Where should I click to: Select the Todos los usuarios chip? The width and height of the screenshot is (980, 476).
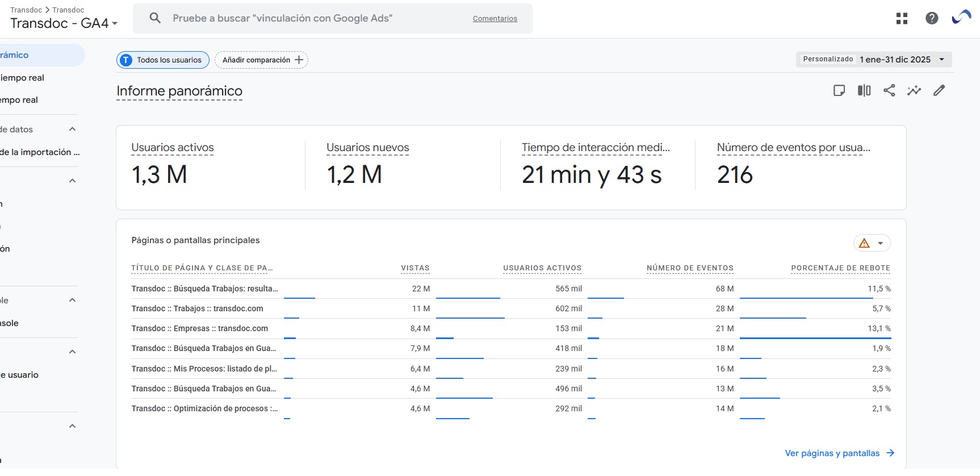[x=163, y=60]
